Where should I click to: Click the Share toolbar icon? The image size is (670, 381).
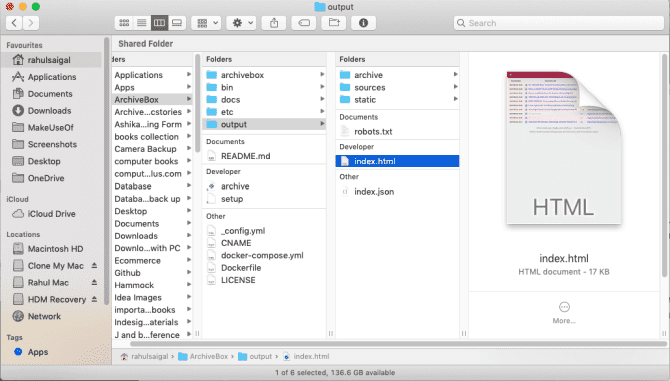(274, 23)
